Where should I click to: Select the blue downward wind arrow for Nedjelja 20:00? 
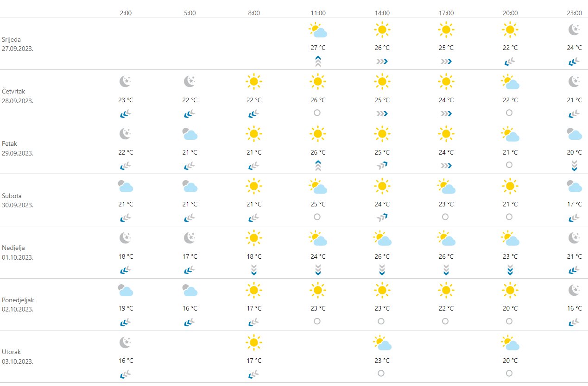510,269
